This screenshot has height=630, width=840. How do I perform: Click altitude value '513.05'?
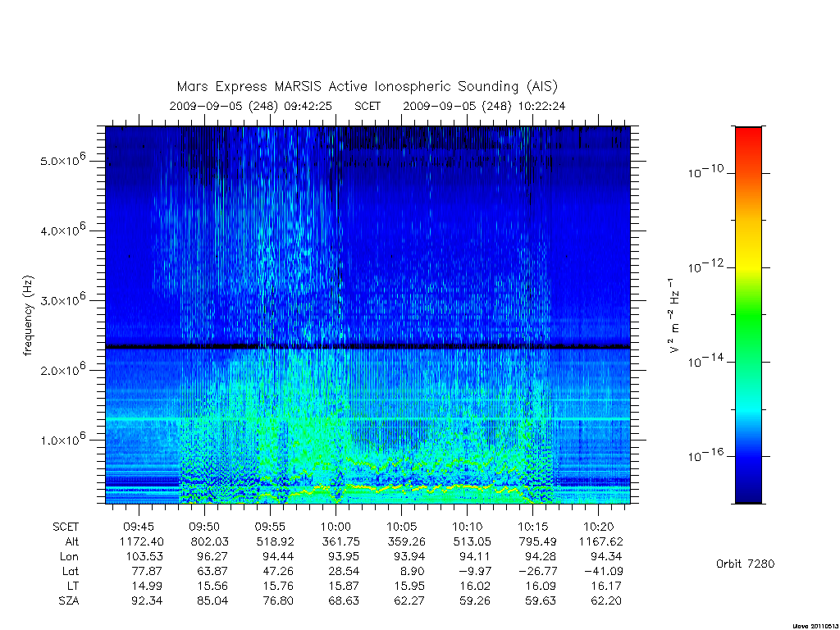click(x=472, y=541)
